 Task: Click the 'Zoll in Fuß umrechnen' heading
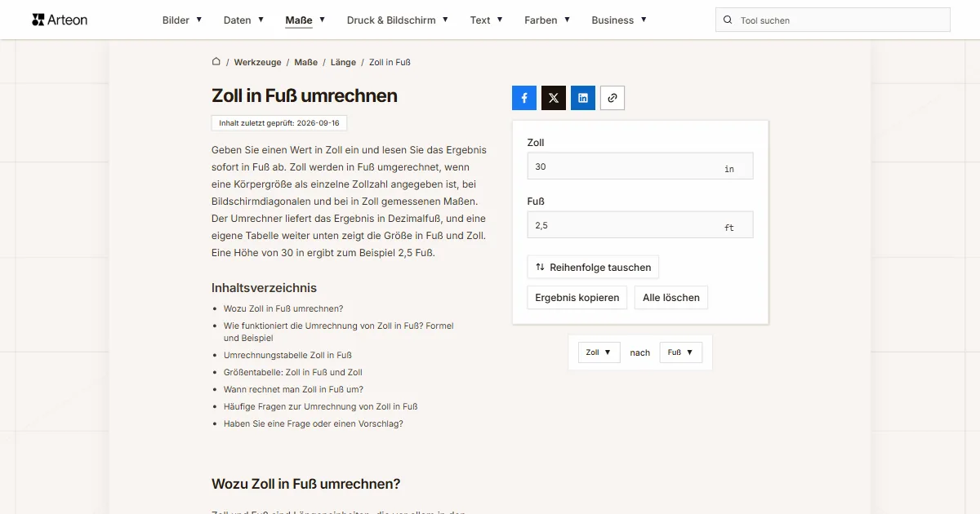coord(305,95)
